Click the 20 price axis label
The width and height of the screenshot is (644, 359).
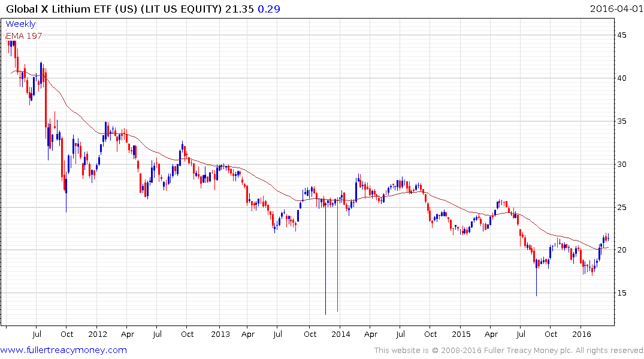click(x=621, y=250)
